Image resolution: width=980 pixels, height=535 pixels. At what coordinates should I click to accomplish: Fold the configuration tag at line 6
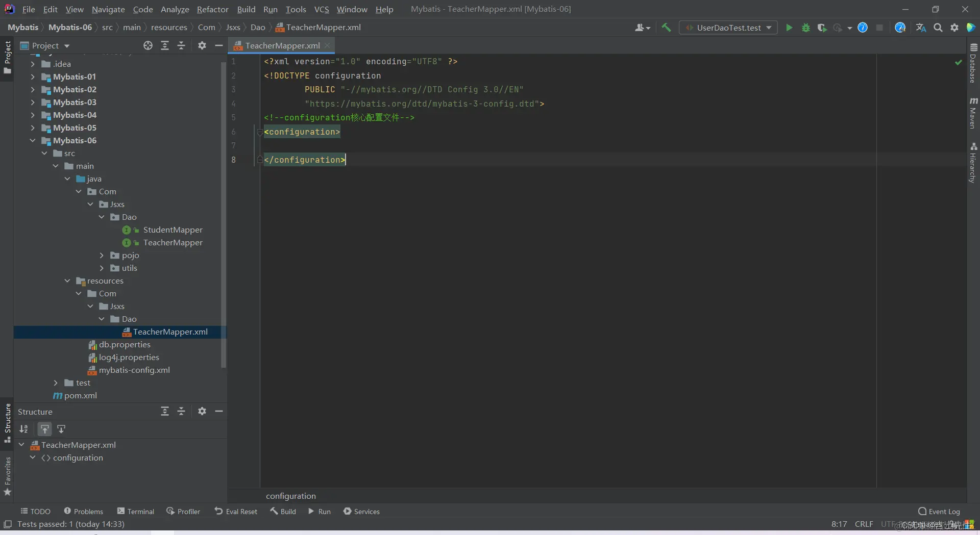point(260,132)
